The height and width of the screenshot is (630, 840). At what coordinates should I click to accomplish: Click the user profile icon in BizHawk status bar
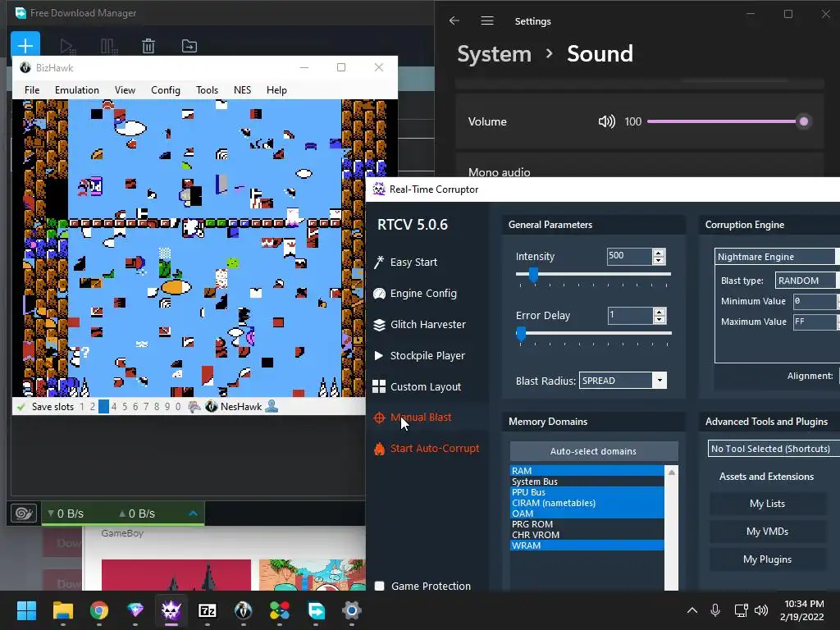pos(272,407)
